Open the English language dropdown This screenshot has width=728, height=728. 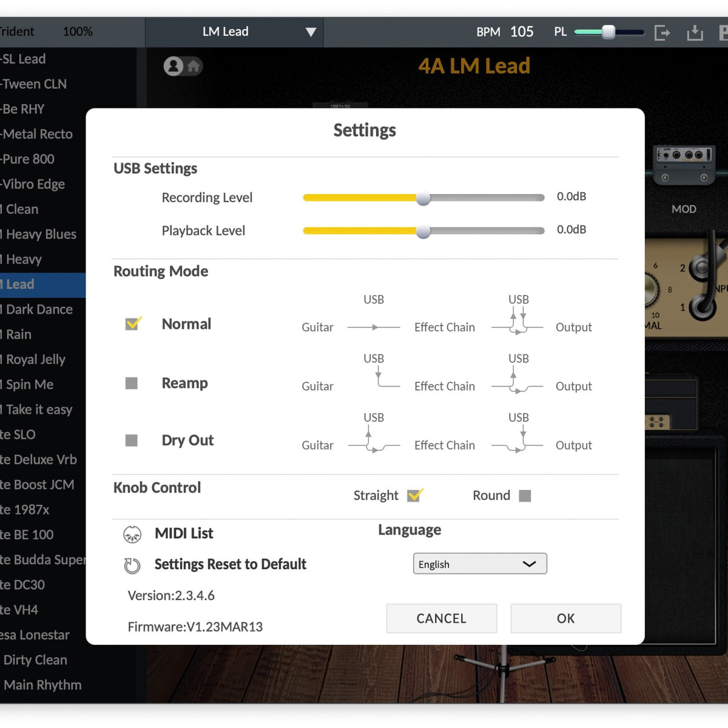(480, 564)
